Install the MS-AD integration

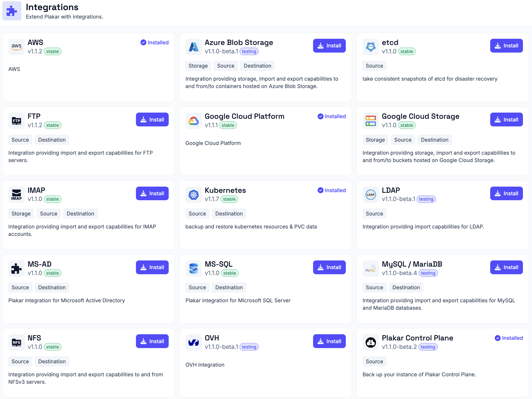(152, 267)
